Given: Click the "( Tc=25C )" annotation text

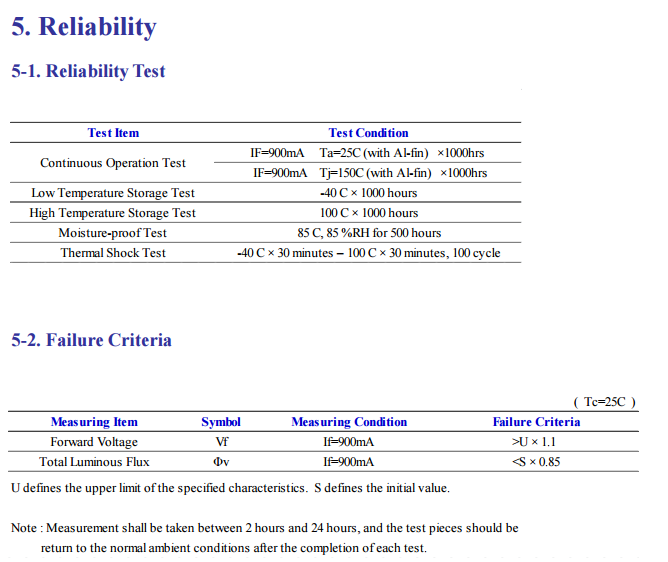Looking at the screenshot, I should [x=604, y=402].
